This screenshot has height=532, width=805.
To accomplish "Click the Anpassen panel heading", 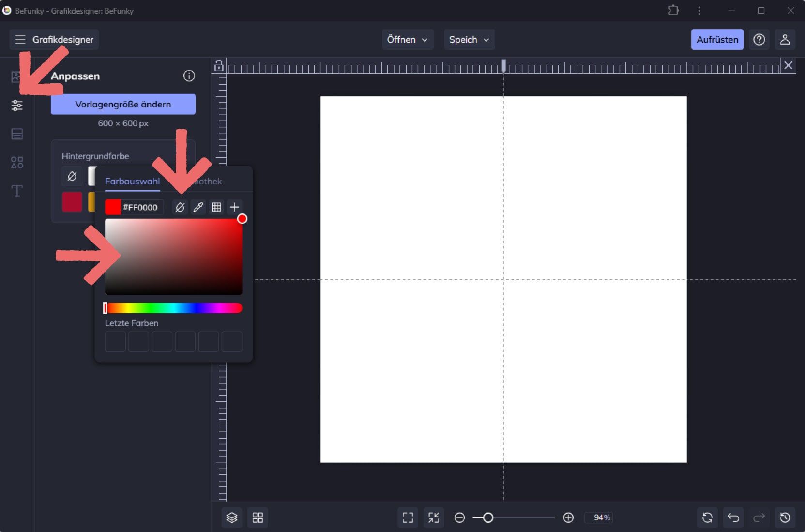I will pyautogui.click(x=75, y=76).
